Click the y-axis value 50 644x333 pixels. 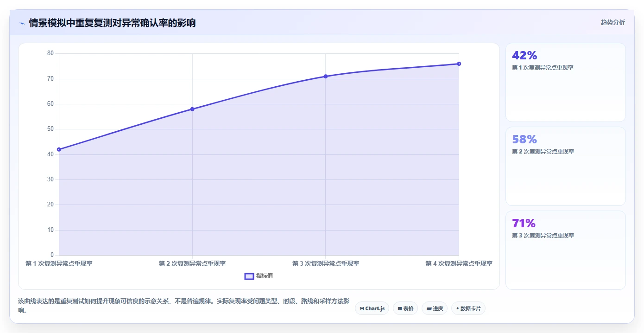pos(51,129)
